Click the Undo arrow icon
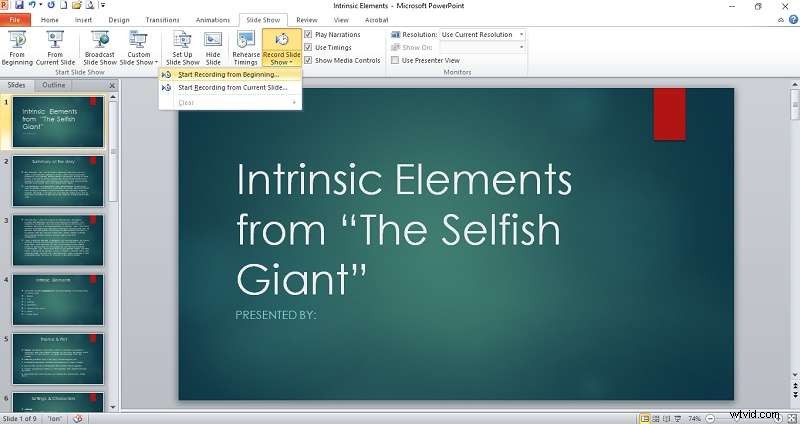The image size is (800, 424). pyautogui.click(x=33, y=5)
